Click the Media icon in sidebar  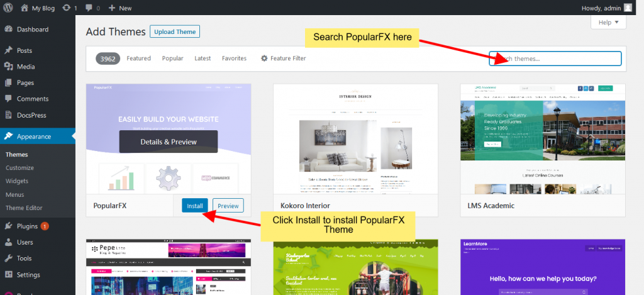(8, 67)
